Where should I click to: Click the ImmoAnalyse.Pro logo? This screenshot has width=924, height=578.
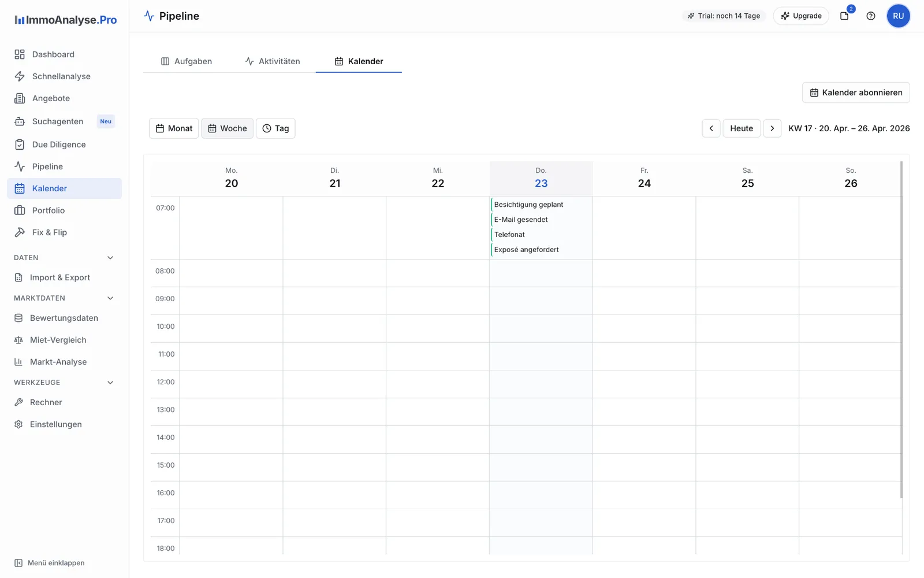click(x=66, y=20)
